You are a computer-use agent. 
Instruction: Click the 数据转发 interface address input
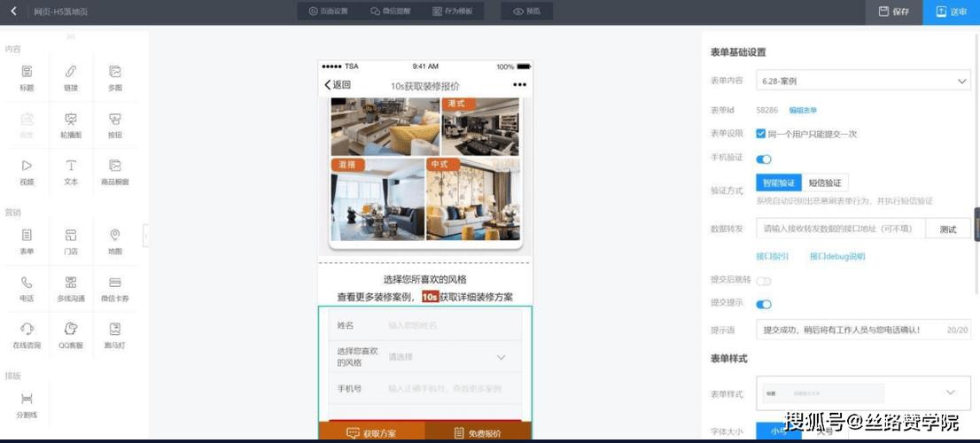[x=841, y=229]
